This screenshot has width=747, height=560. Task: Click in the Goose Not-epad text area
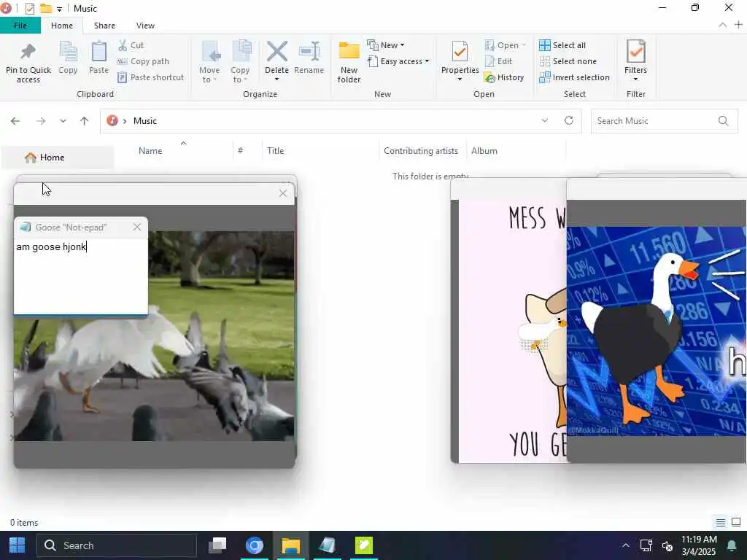pyautogui.click(x=80, y=276)
